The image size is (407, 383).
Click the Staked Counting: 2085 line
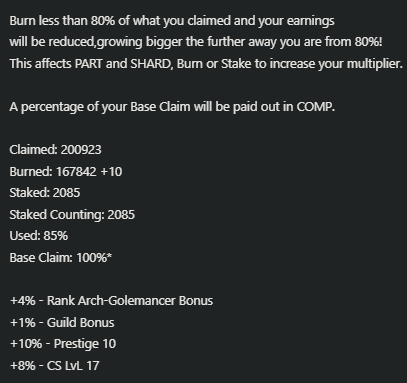[72, 214]
